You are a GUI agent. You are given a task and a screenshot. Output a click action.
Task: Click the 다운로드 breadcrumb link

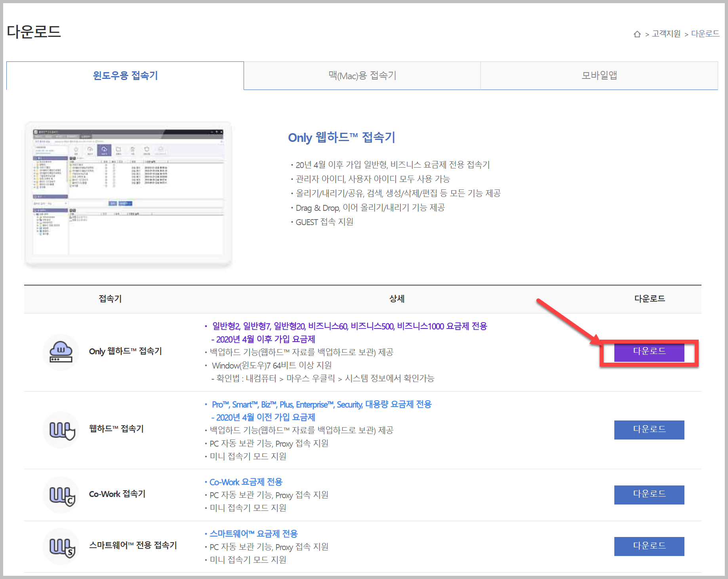(x=705, y=34)
